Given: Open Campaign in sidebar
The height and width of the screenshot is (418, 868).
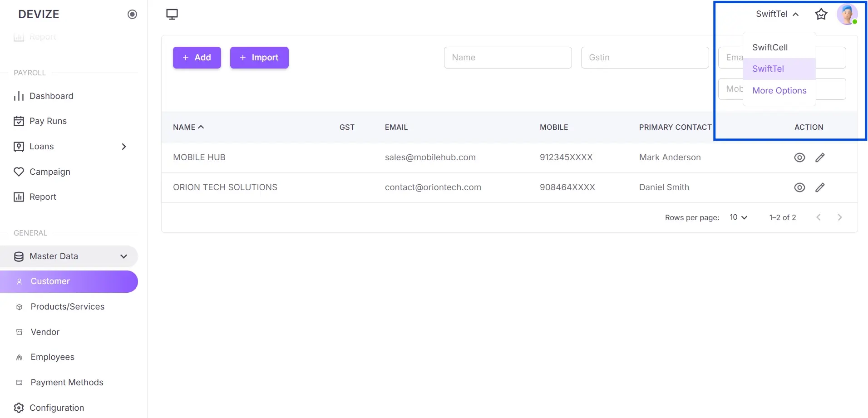Looking at the screenshot, I should pyautogui.click(x=69, y=172).
